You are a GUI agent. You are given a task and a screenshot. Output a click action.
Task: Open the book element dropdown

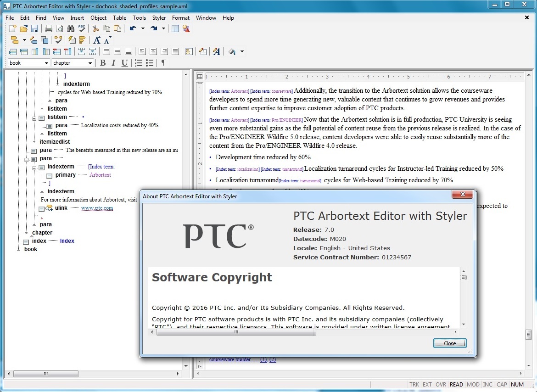coord(46,63)
